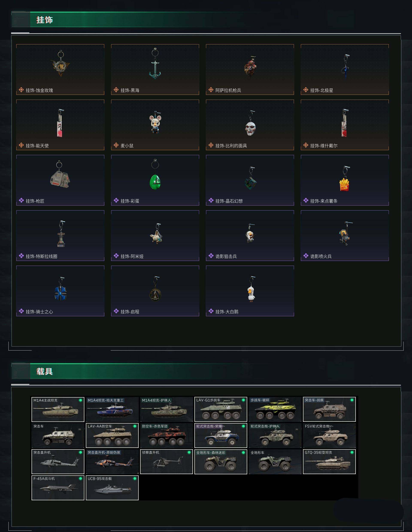
Task: Select the 挂饰-启程 medallion charm
Action: coord(155,291)
